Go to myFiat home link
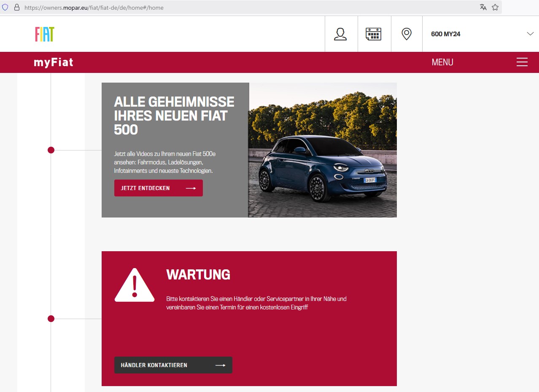 pyautogui.click(x=54, y=62)
